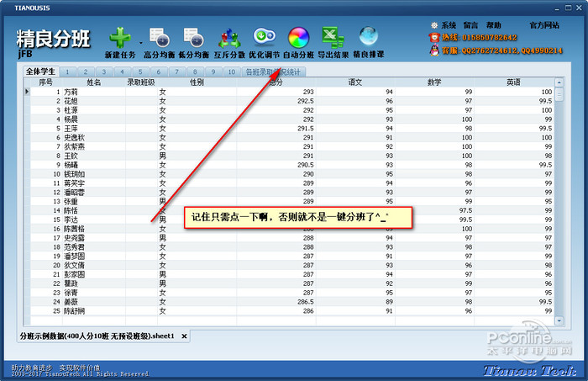Open the 各班录取情况统计 tab
The height and width of the screenshot is (381, 588).
coord(273,71)
